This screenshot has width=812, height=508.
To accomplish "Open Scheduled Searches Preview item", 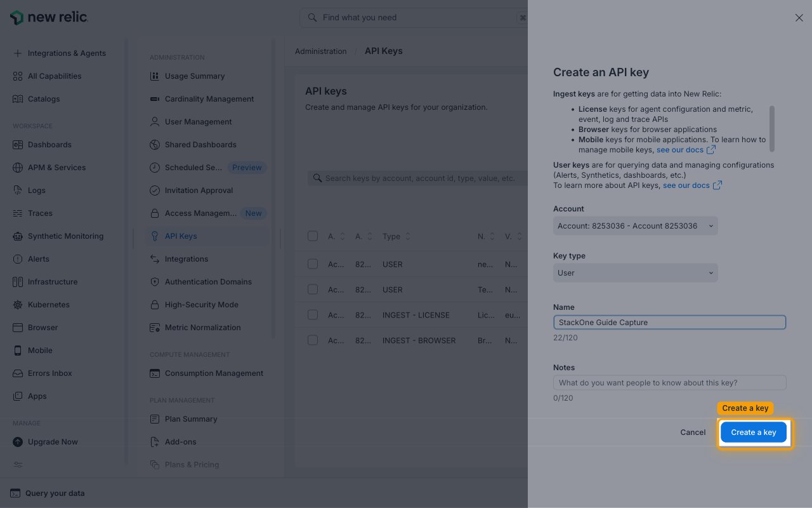I will (207, 168).
